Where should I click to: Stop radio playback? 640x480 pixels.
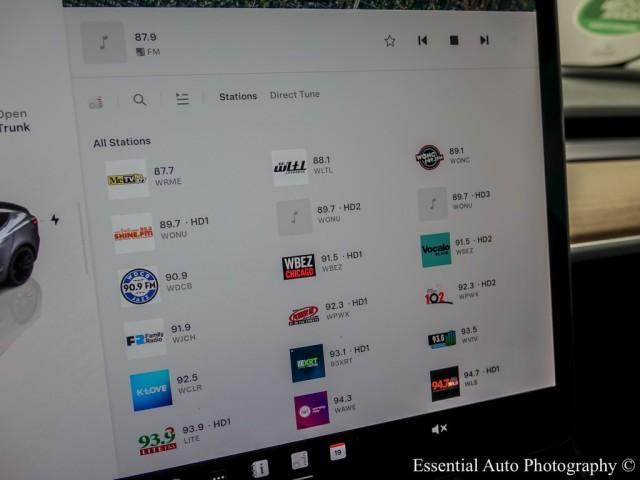pos(453,40)
